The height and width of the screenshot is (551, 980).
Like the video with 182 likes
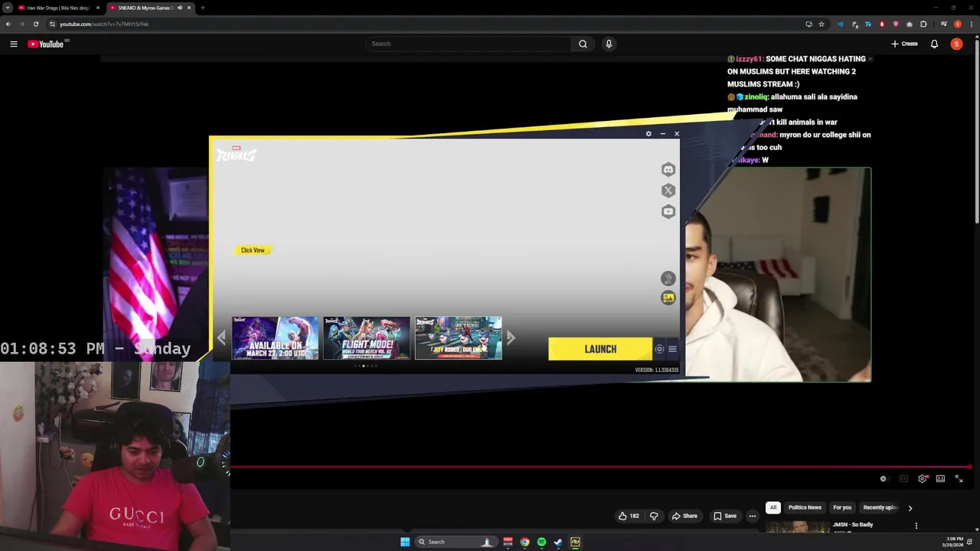coord(629,516)
